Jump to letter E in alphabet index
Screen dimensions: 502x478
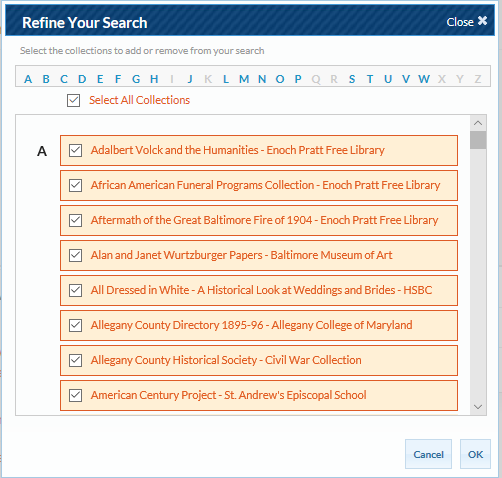(x=100, y=79)
